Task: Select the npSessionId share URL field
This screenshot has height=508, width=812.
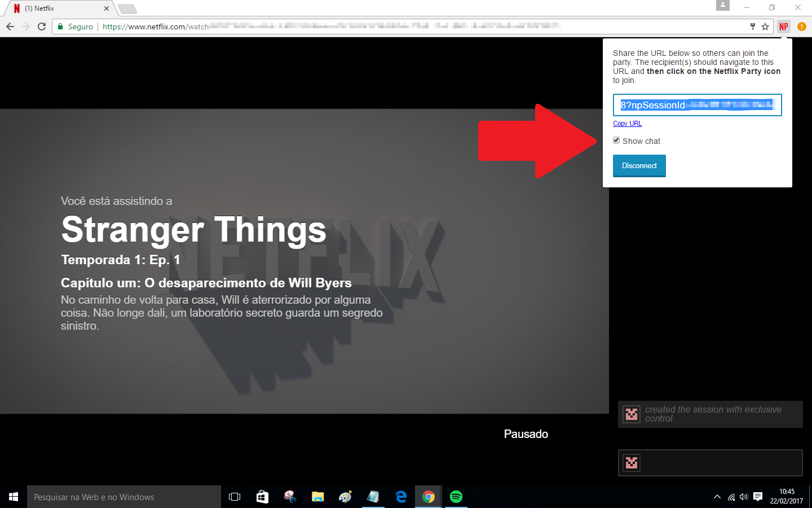Action: (x=697, y=105)
